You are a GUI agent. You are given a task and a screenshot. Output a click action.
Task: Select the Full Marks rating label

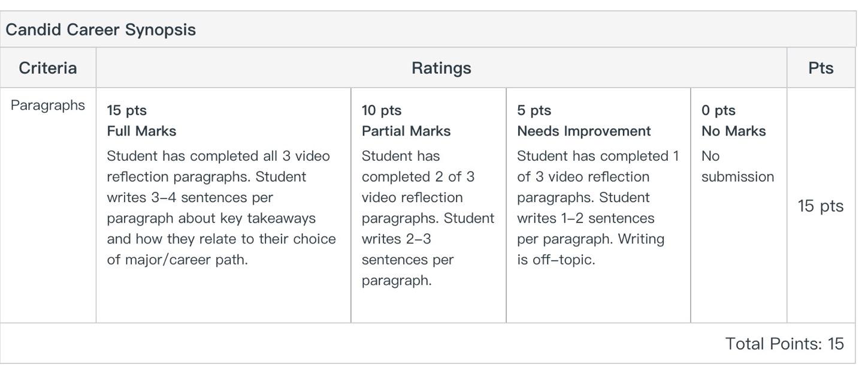click(x=141, y=131)
